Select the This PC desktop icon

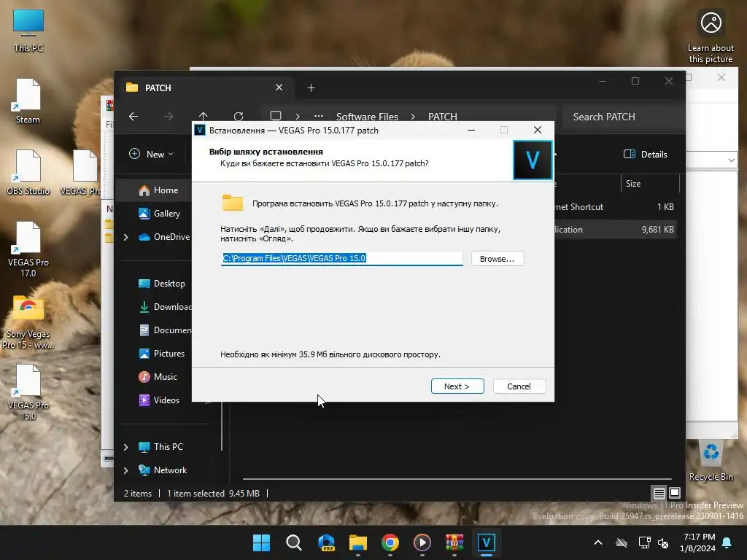(28, 31)
